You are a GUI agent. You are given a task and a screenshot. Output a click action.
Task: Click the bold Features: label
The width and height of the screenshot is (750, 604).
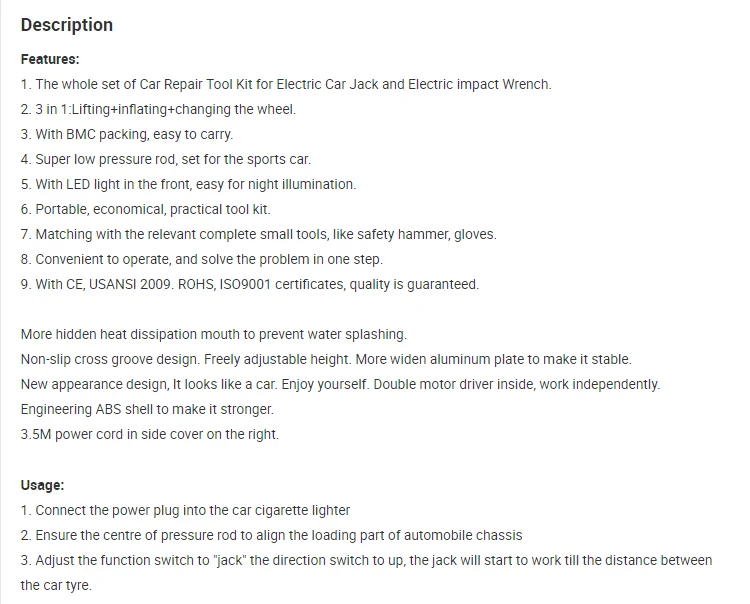point(50,60)
